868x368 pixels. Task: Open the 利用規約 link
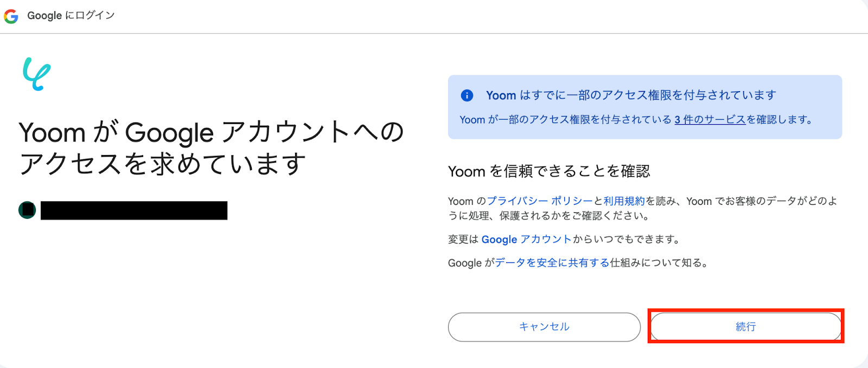point(624,201)
